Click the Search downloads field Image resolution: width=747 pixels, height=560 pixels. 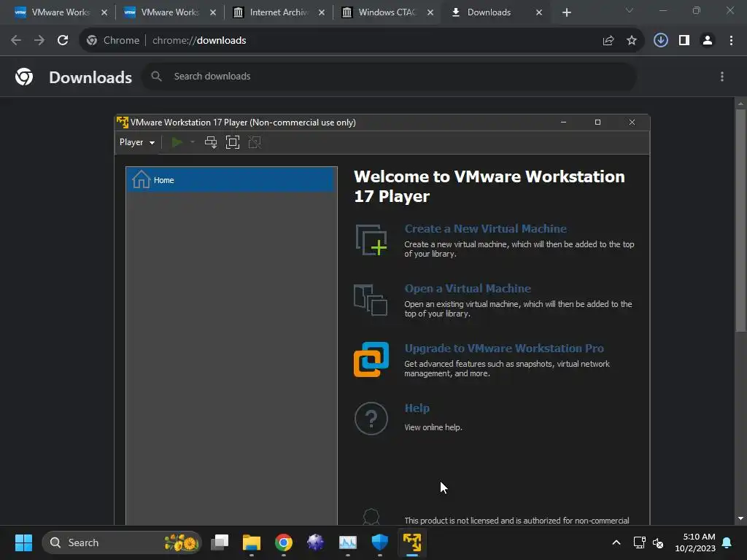[390, 76]
